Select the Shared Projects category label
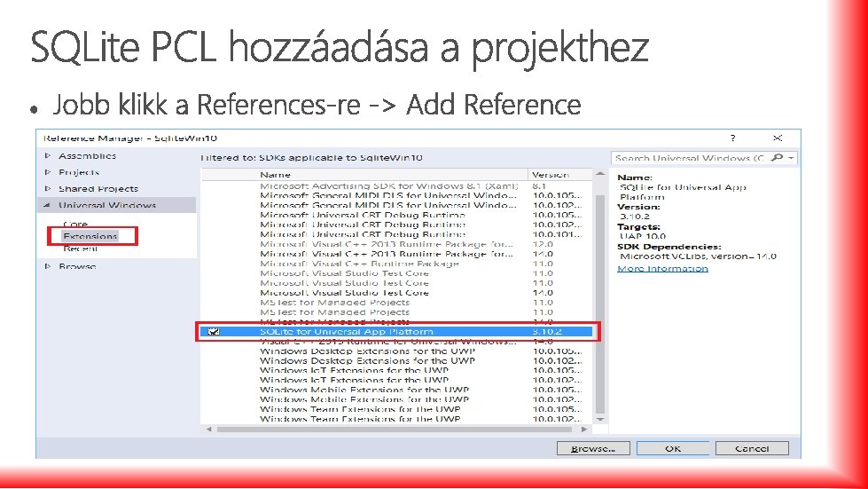Viewport: 868px width, 489px height. [x=98, y=189]
